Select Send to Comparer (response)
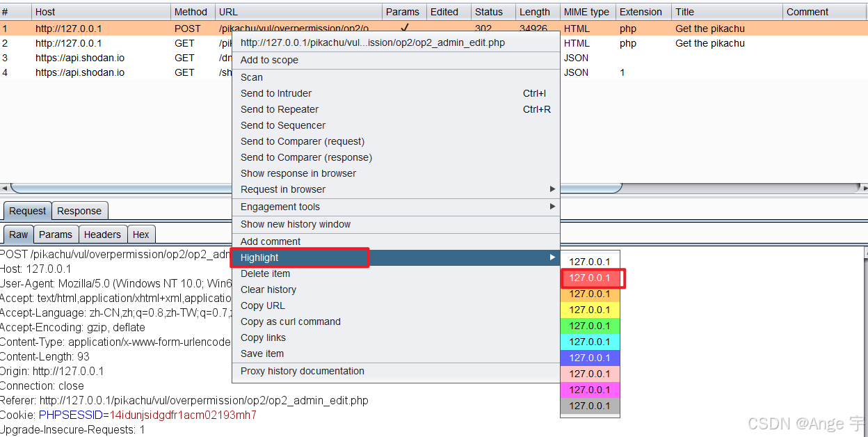Image resolution: width=868 pixels, height=437 pixels. click(396, 157)
